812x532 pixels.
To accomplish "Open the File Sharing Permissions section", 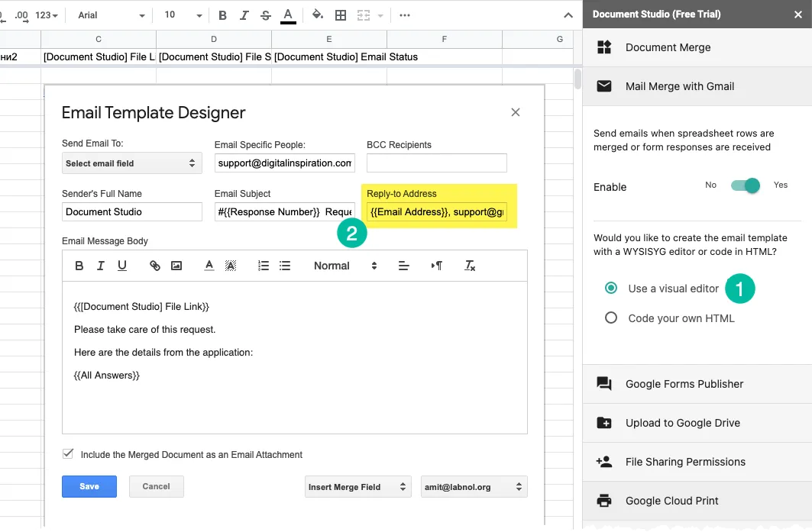I will tap(684, 462).
